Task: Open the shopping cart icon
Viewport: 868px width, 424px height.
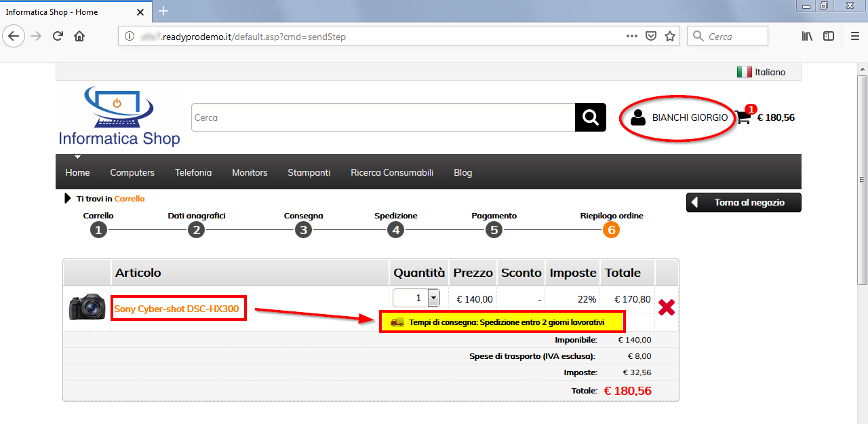Action: point(743,117)
